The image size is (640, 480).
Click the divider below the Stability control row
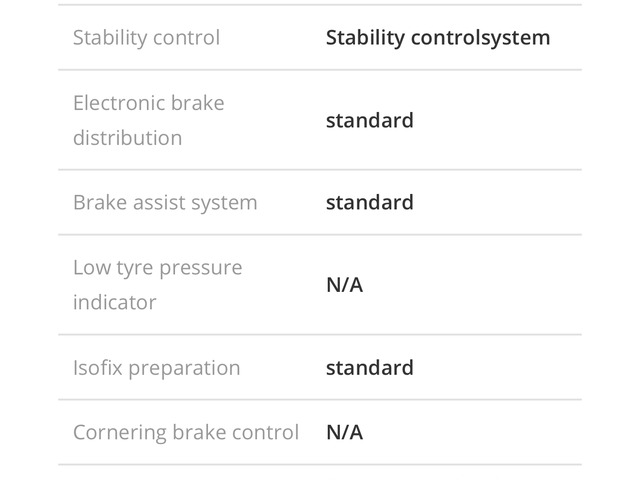[x=319, y=70]
